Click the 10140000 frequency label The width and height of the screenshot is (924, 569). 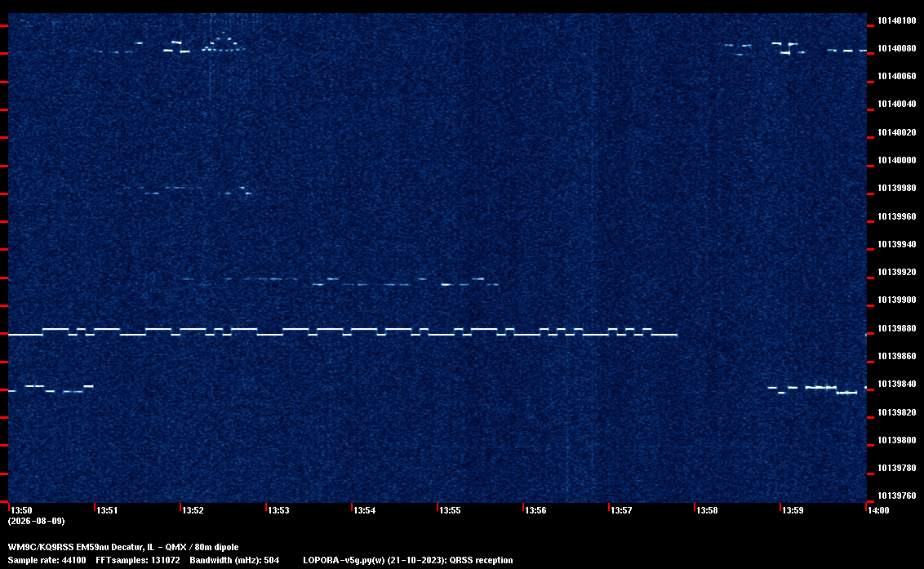897,160
